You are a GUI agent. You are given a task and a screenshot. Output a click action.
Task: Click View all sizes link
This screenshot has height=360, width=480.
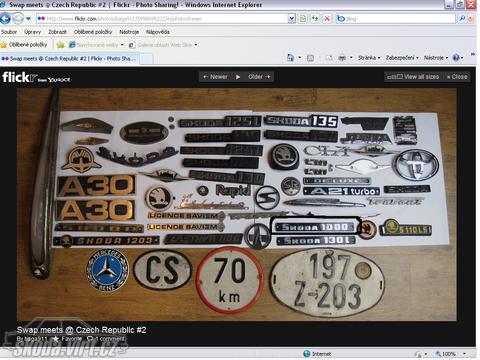coord(413,77)
